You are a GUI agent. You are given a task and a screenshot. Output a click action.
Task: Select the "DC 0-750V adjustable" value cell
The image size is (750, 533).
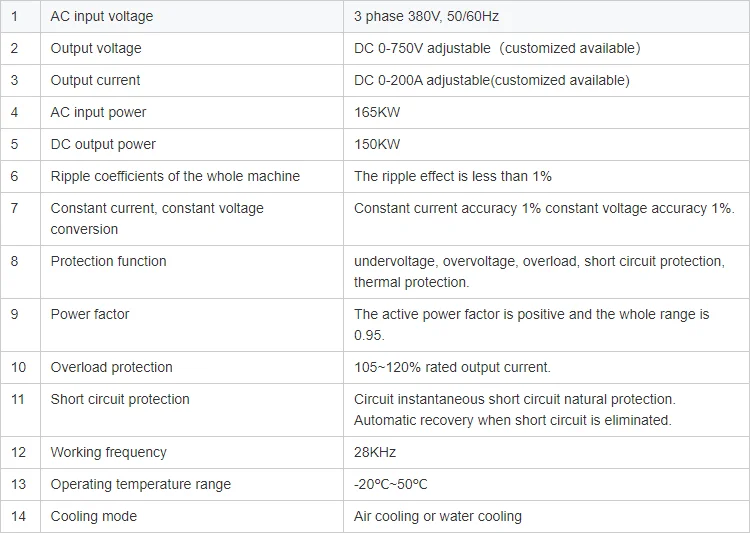click(x=497, y=48)
